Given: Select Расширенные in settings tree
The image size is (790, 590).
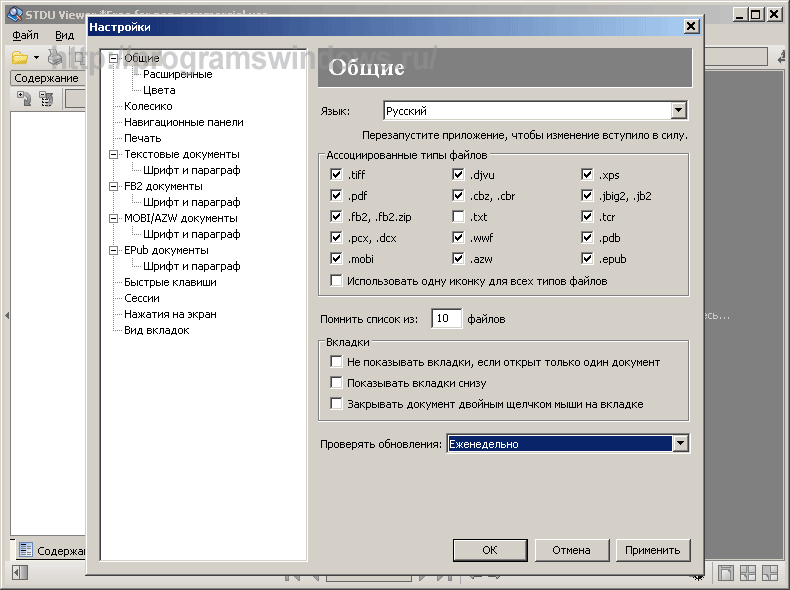Looking at the screenshot, I should [177, 75].
